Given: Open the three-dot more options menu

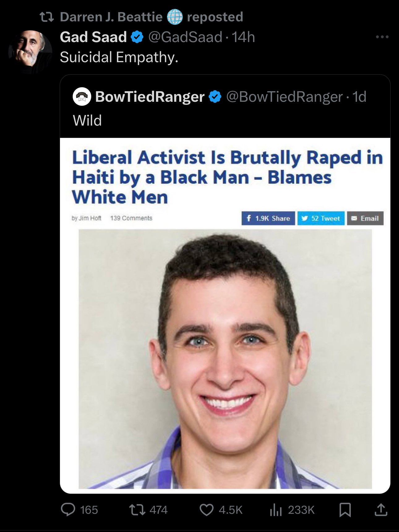Looking at the screenshot, I should click(382, 37).
